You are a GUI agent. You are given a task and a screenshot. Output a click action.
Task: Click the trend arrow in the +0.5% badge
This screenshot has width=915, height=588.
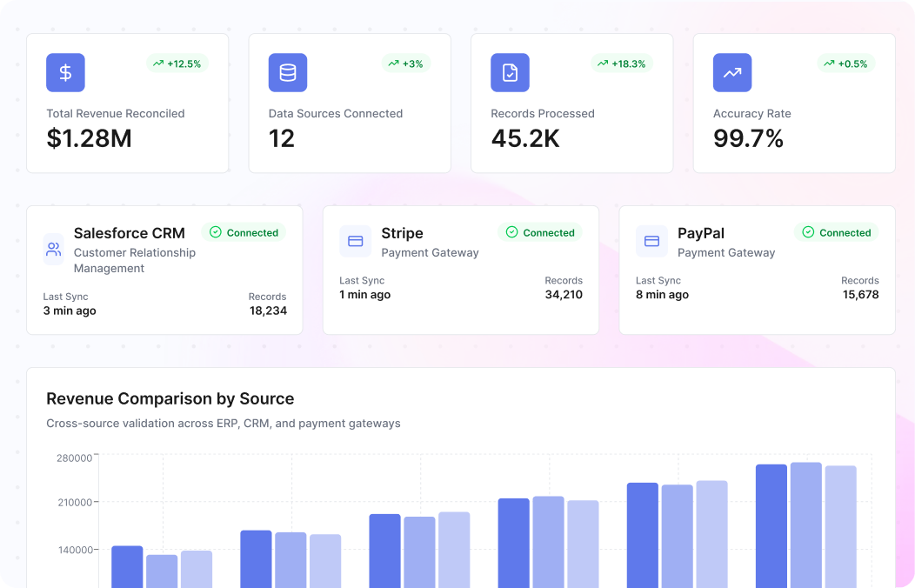coord(829,63)
